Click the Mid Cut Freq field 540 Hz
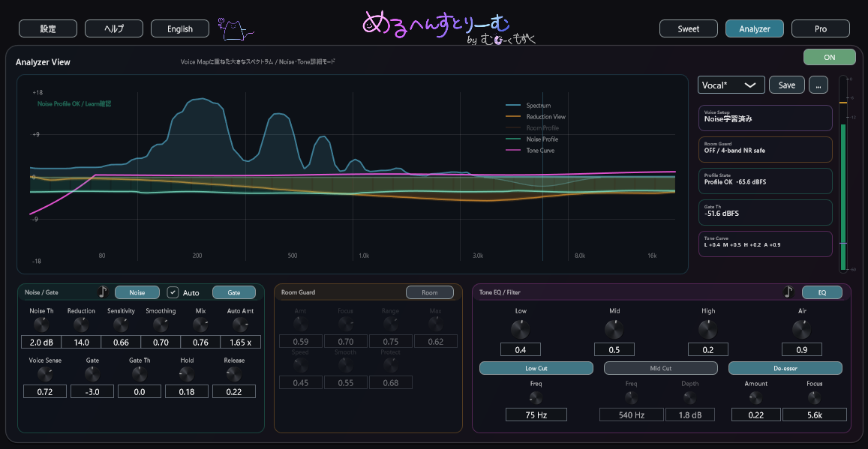Screen dimensions: 868x449 point(631,415)
